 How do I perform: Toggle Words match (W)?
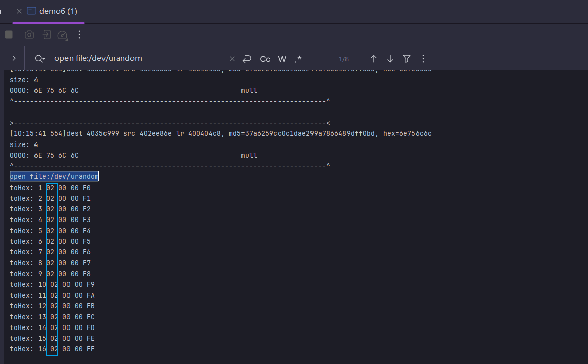pos(282,59)
